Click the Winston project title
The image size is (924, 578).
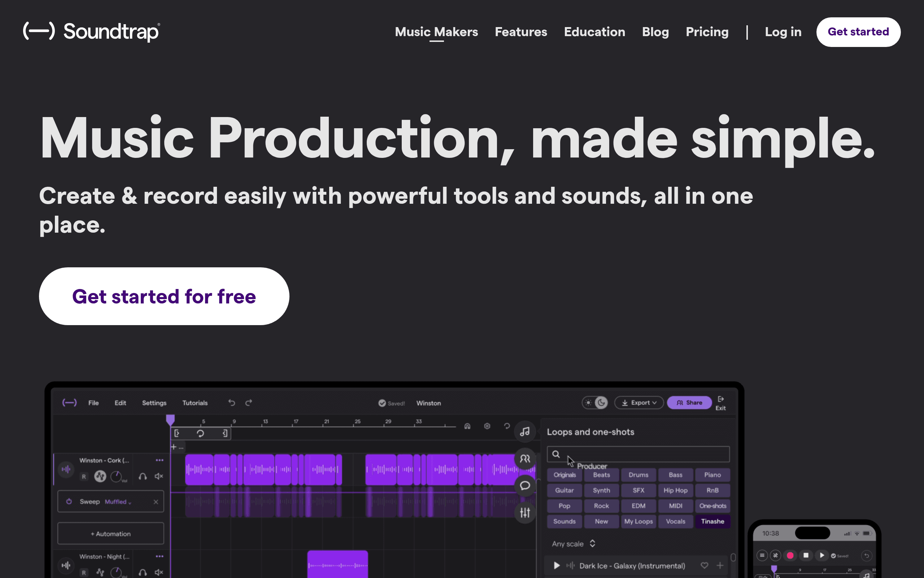(x=428, y=403)
